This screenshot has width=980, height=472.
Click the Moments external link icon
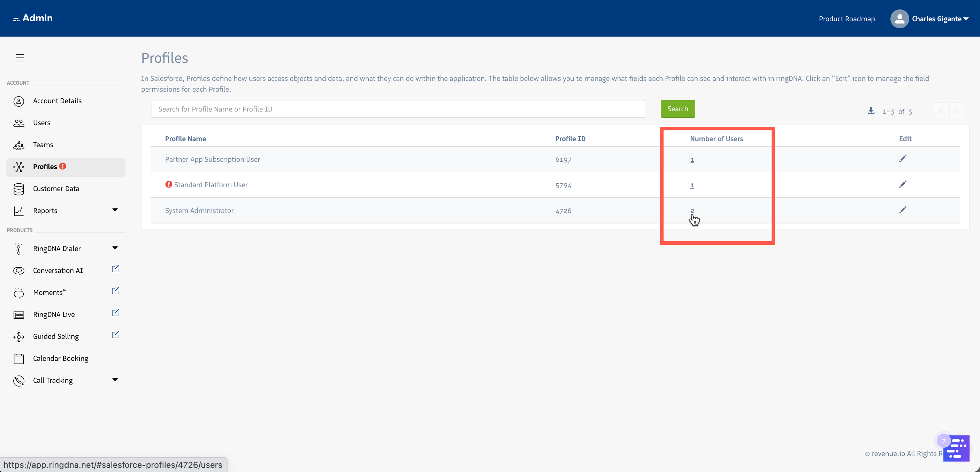(x=116, y=291)
